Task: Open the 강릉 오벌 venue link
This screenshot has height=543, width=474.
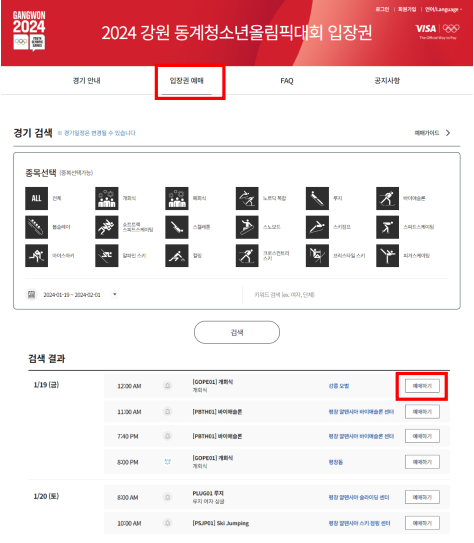Action: coord(339,386)
